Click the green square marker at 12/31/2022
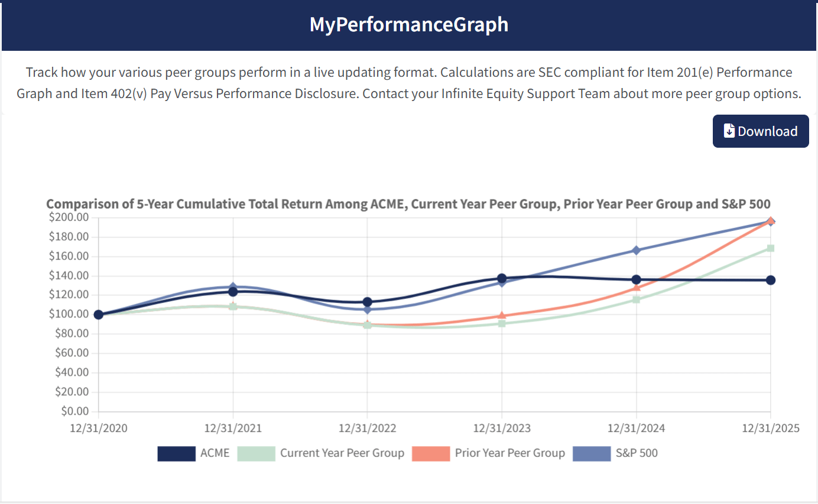 click(367, 324)
